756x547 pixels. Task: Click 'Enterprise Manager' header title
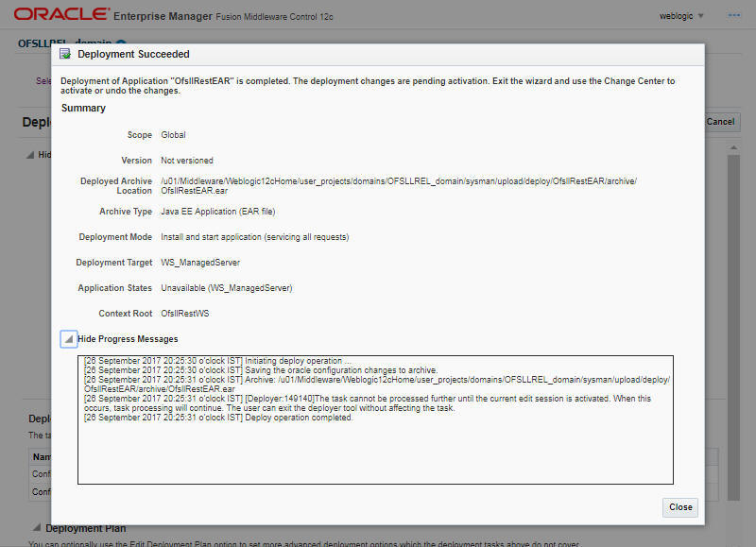tap(163, 16)
